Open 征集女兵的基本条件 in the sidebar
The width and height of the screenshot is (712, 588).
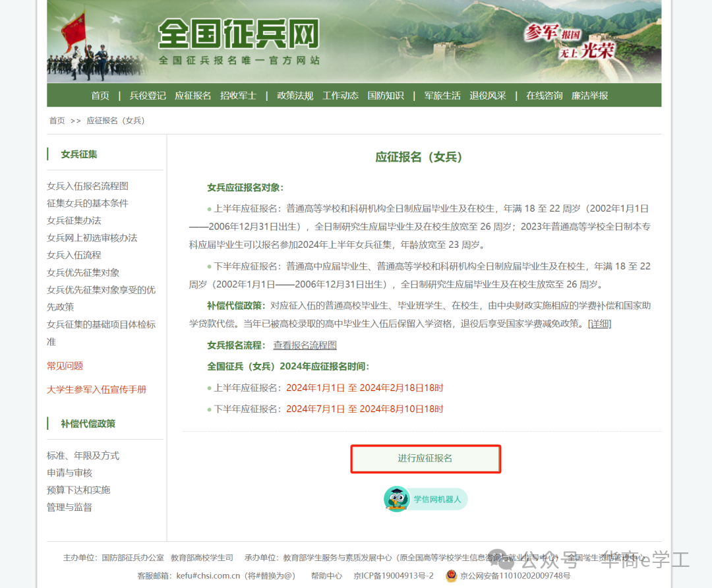pos(88,203)
